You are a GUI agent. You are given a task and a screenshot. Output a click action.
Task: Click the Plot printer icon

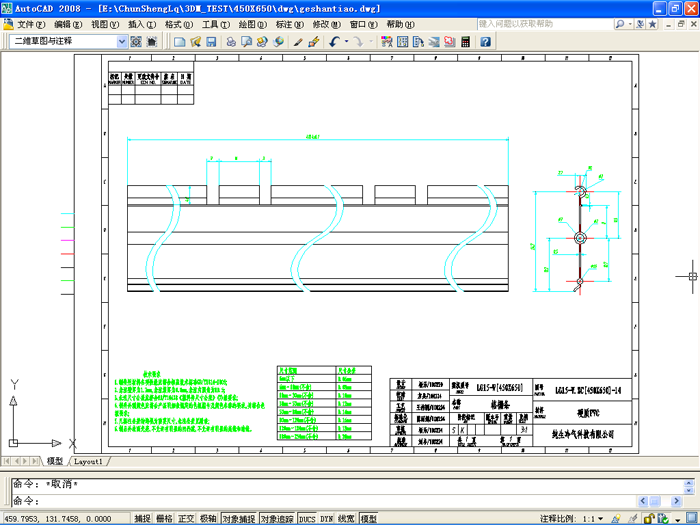point(230,42)
